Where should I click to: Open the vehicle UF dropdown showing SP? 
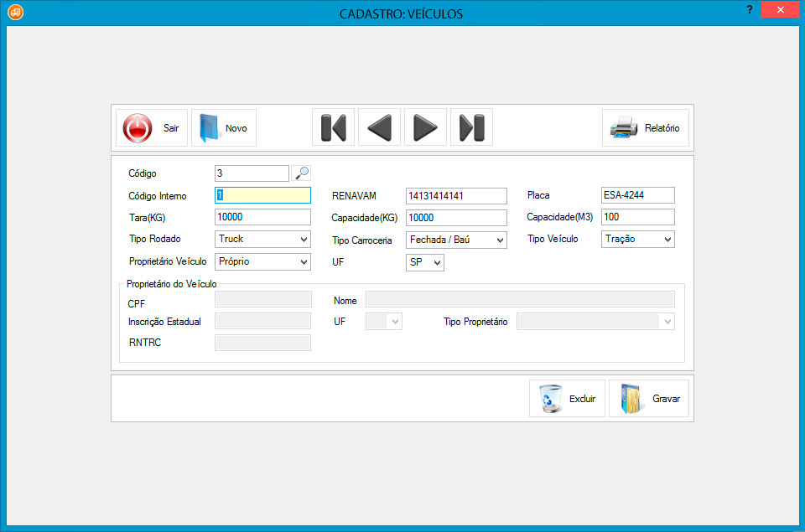click(424, 263)
